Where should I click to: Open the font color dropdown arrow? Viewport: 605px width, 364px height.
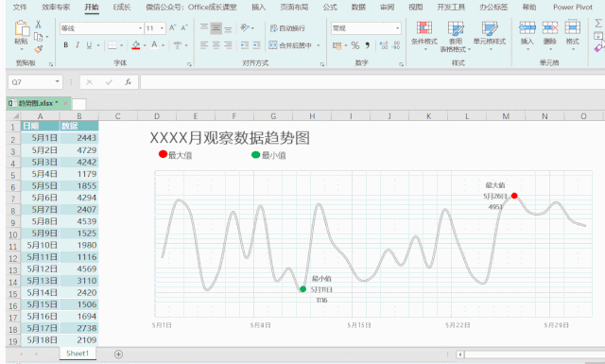pyautogui.click(x=163, y=45)
